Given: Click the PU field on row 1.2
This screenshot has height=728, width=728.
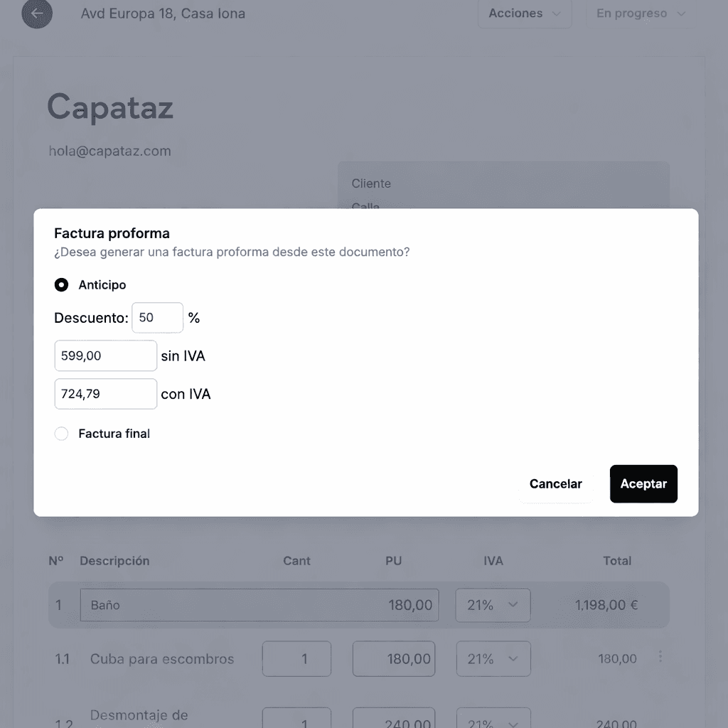Looking at the screenshot, I should coord(394,721).
